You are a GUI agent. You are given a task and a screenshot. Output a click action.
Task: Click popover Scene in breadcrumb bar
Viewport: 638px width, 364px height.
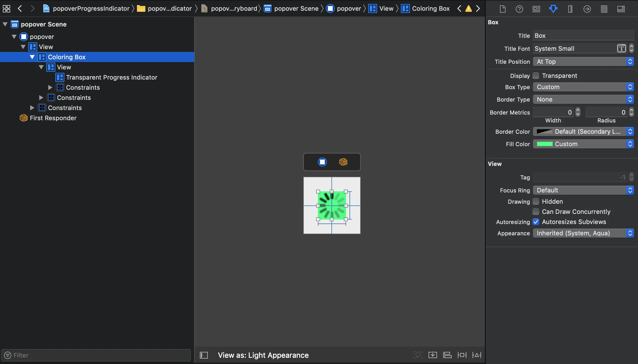[x=296, y=9]
